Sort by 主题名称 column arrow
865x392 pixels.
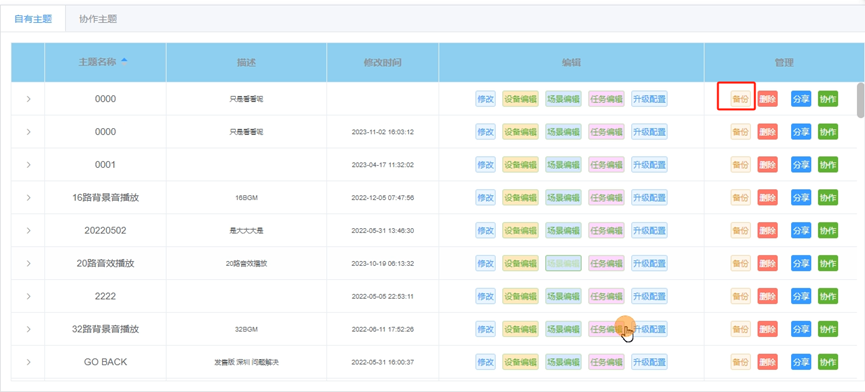(x=124, y=62)
